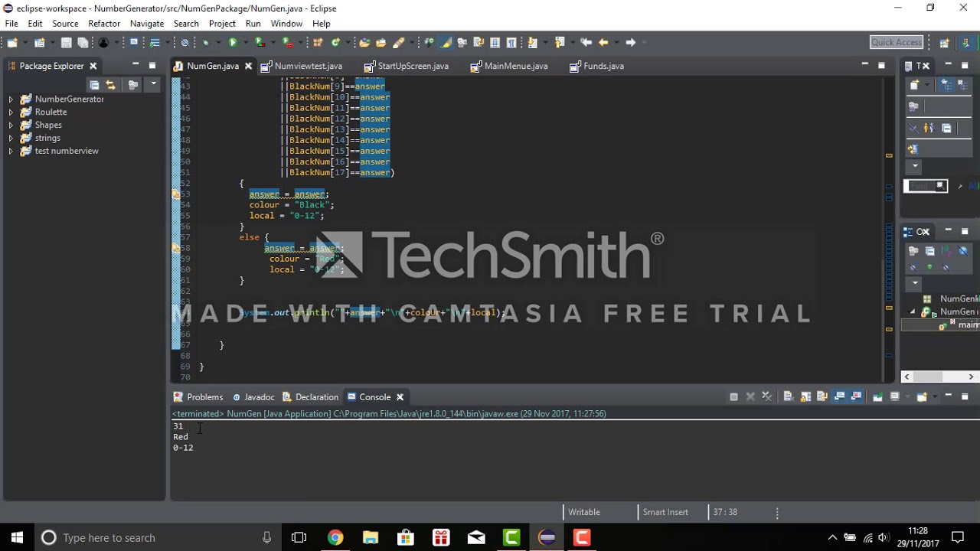Open the Open Console dropdown arrow
The image size is (980, 551).
(935, 396)
